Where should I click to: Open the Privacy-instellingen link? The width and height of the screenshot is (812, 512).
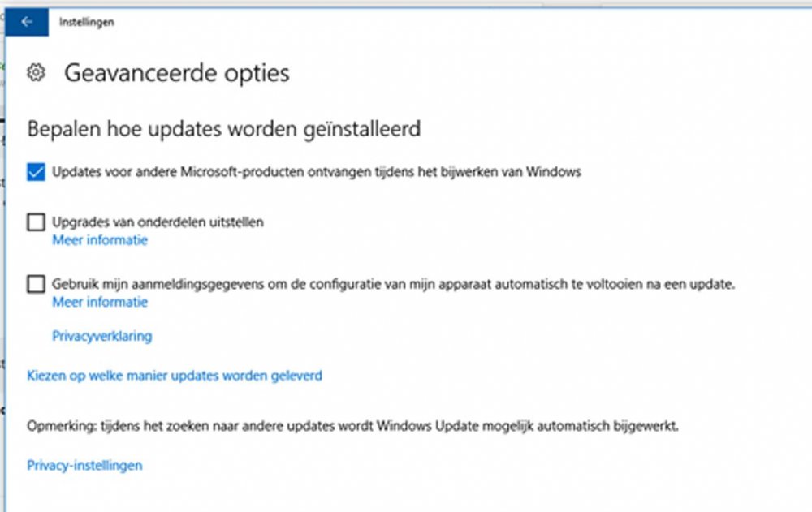coord(84,465)
